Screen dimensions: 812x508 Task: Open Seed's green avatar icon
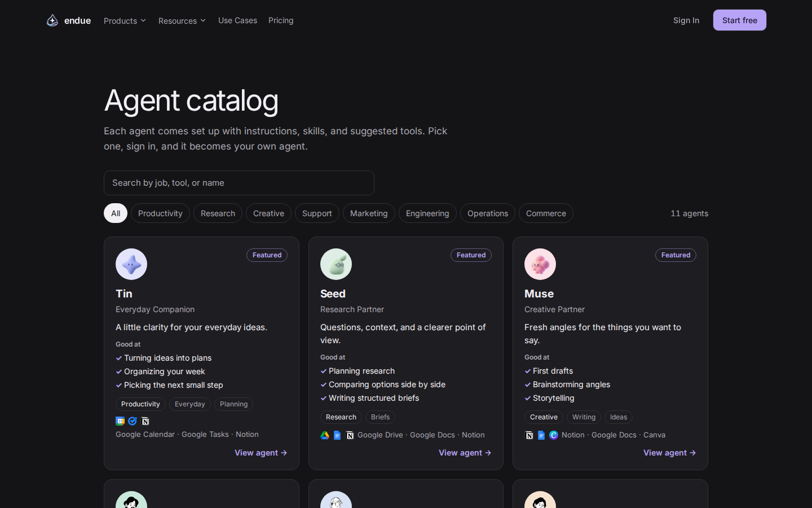tap(336, 264)
